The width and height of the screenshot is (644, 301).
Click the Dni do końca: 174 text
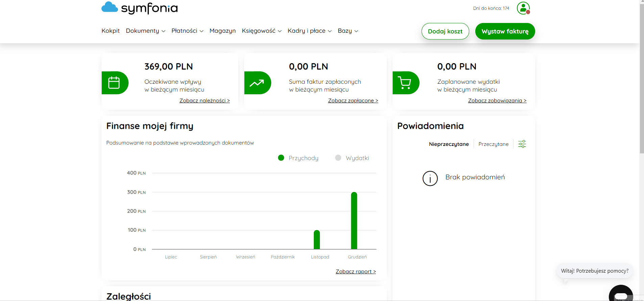(x=491, y=8)
